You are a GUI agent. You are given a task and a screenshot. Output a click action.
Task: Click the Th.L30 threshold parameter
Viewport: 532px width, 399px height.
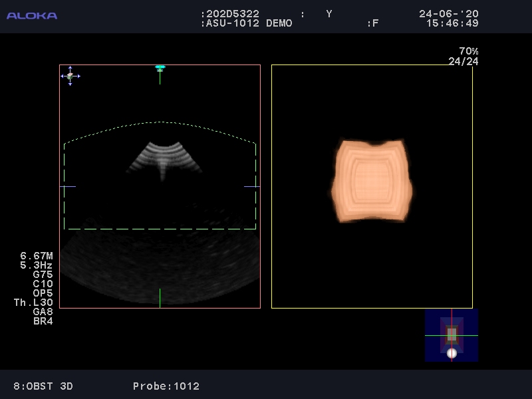[x=33, y=303]
